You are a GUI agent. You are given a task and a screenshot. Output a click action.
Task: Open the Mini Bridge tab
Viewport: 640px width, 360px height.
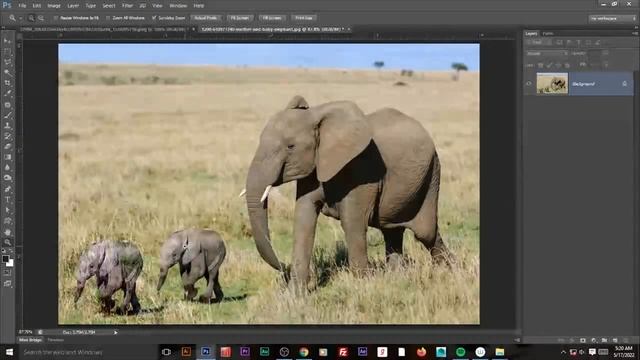click(31, 340)
